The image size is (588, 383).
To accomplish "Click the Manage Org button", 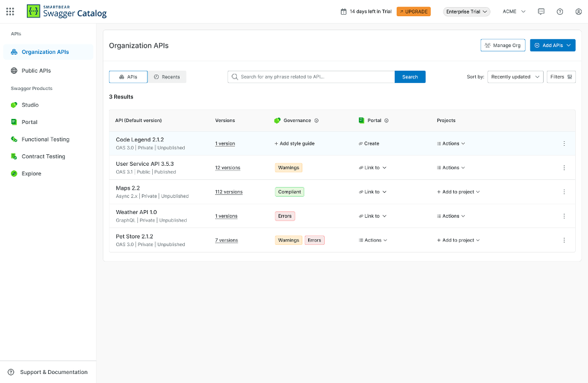I will (503, 45).
